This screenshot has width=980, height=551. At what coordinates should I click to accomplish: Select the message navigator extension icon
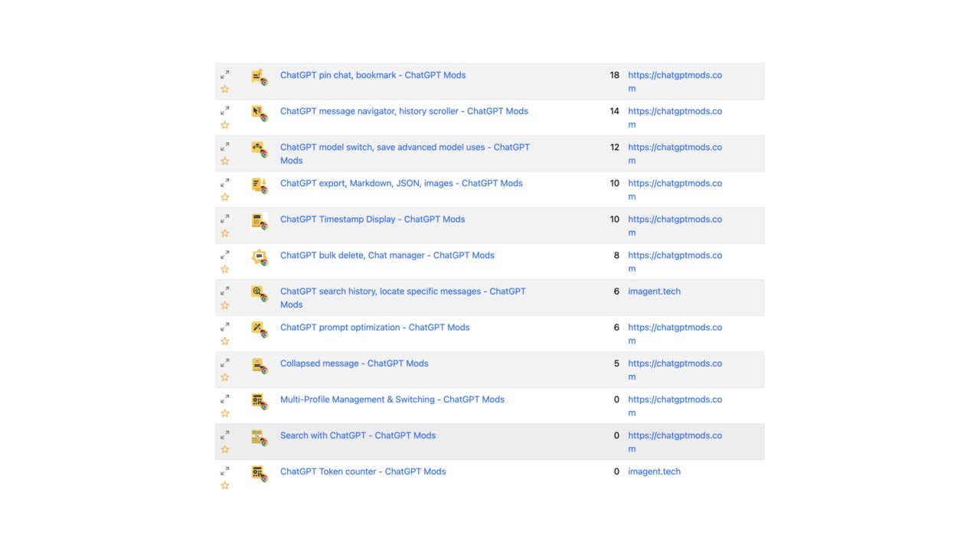(260, 112)
